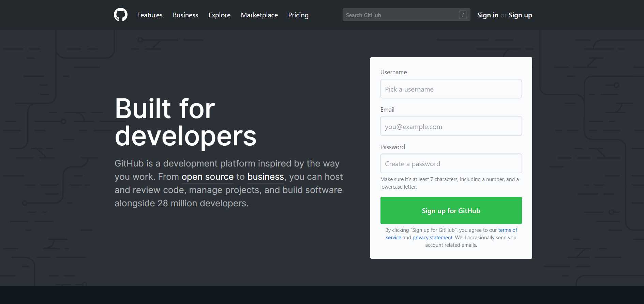Image resolution: width=644 pixels, height=304 pixels.
Task: Focus the Search GitHub field
Action: [x=406, y=15]
